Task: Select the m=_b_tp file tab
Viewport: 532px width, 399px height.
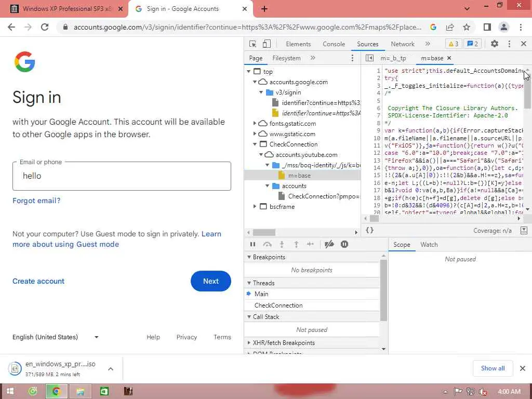Action: coord(393,58)
